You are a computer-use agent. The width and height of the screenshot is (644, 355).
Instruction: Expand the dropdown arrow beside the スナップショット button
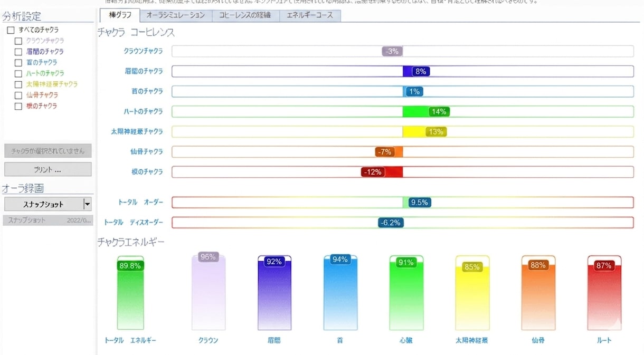[x=87, y=204]
